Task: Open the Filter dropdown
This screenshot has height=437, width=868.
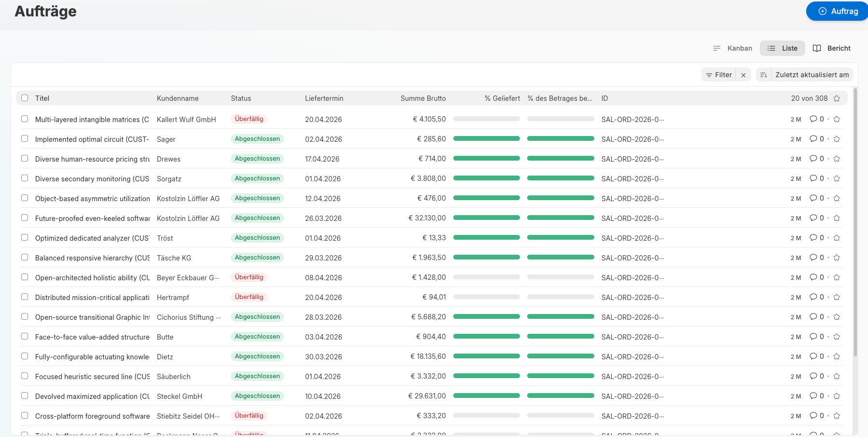Action: coord(718,75)
